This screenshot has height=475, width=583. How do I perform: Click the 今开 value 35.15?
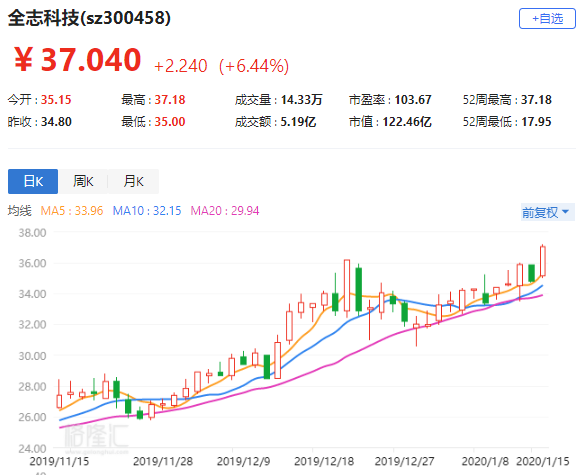56,100
